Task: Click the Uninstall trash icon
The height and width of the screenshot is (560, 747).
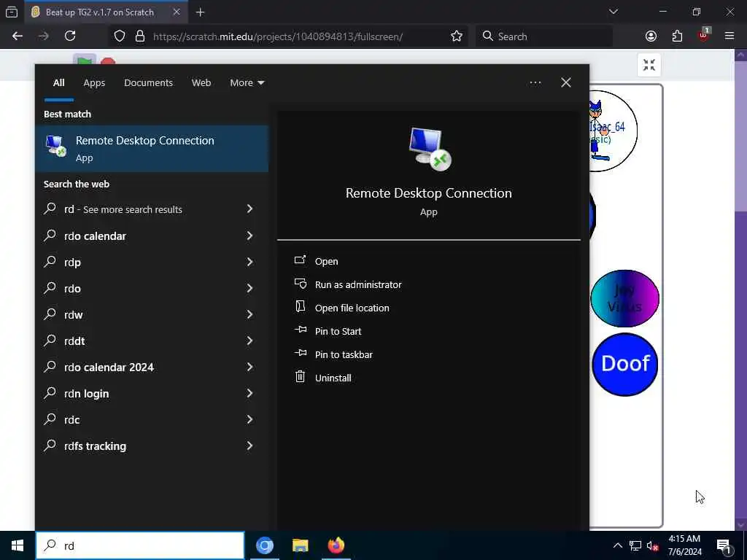Action: point(300,377)
